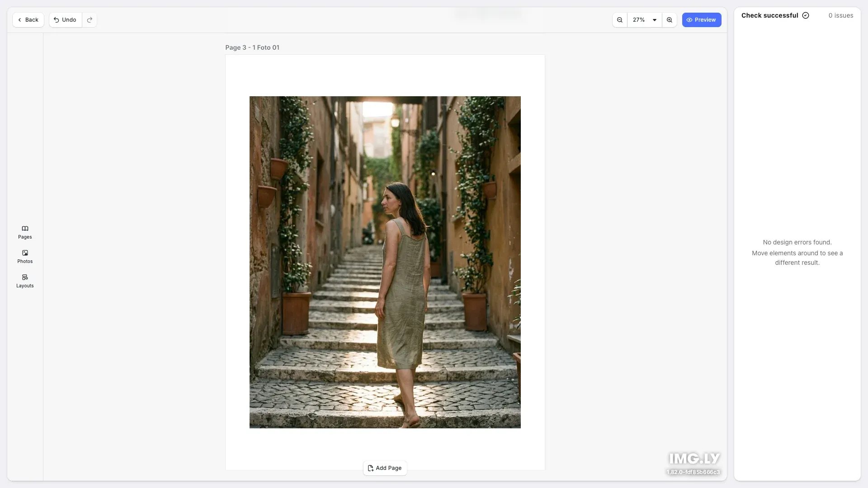The width and height of the screenshot is (868, 488).
Task: Undo the last action
Action: point(66,20)
